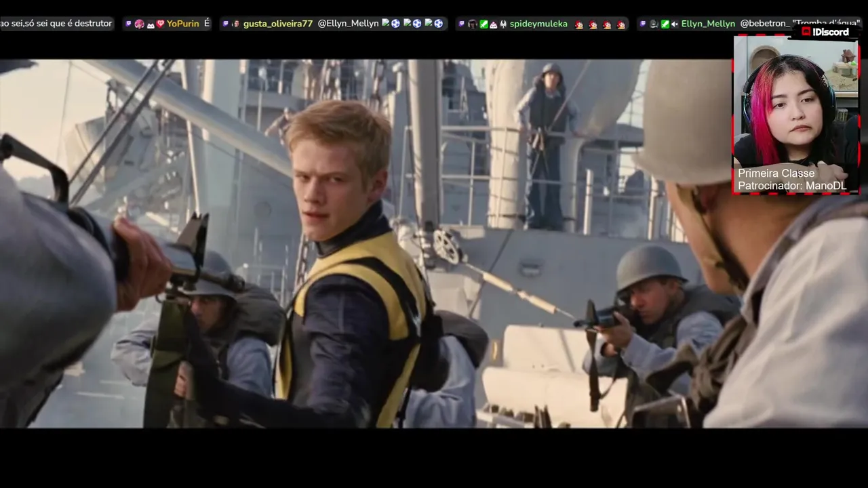Click the IDiscord label above the webcam
This screenshot has width=868, height=488.
tap(825, 31)
